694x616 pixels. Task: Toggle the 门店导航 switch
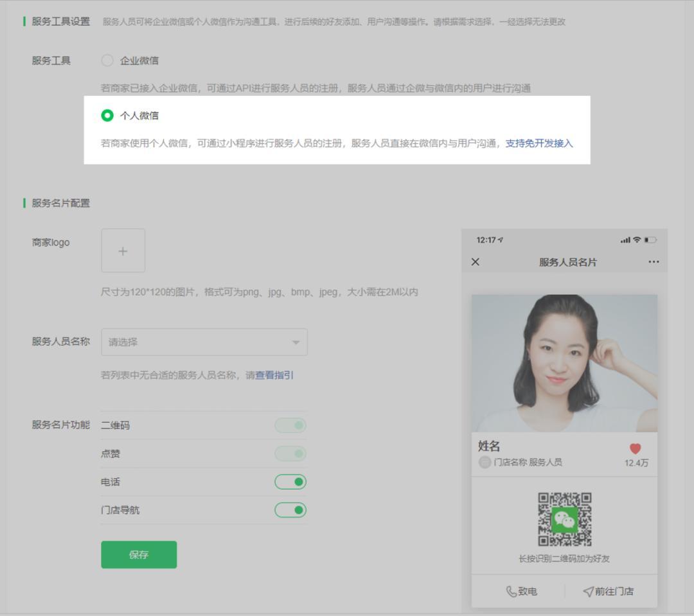click(290, 510)
